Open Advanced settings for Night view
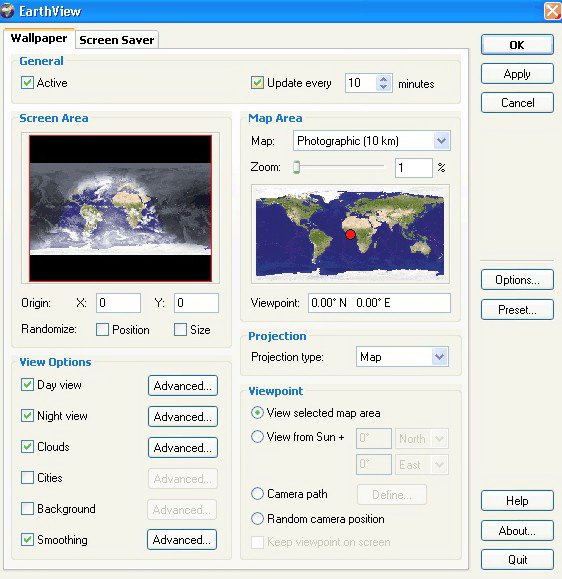Image resolution: width=562 pixels, height=579 pixels. (183, 417)
